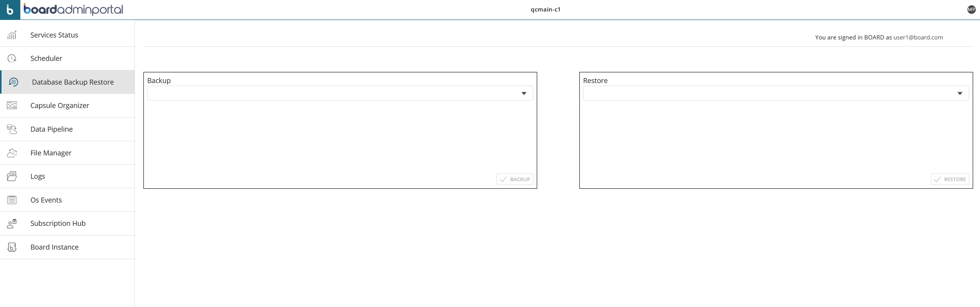980x307 pixels.
Task: Open File Manager
Action: pyautogui.click(x=67, y=153)
